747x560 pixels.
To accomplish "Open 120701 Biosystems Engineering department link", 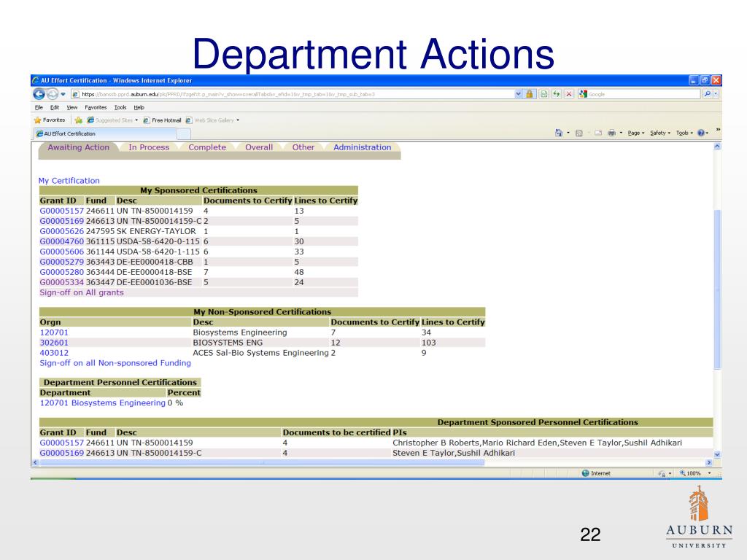I will click(102, 402).
